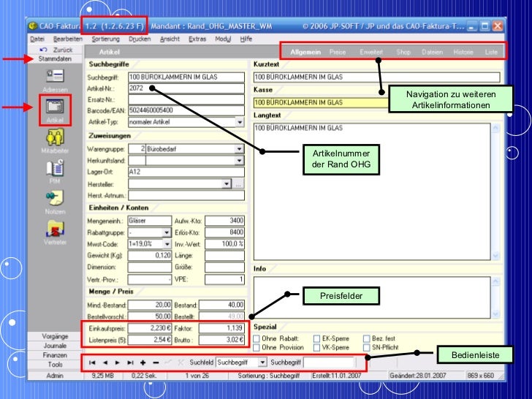This screenshot has height=399, width=532.
Task: Open the Mitarbeiter module icon
Action: point(55,137)
